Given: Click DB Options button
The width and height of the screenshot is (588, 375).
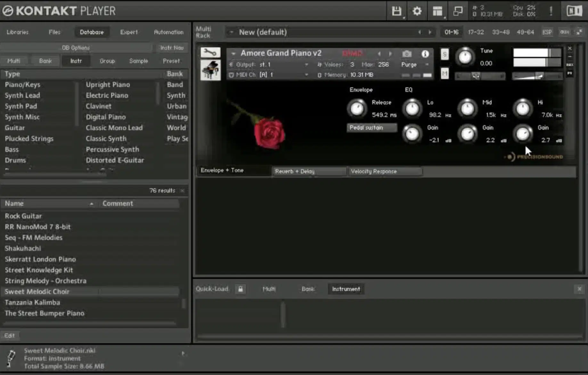Looking at the screenshot, I should click(76, 48).
